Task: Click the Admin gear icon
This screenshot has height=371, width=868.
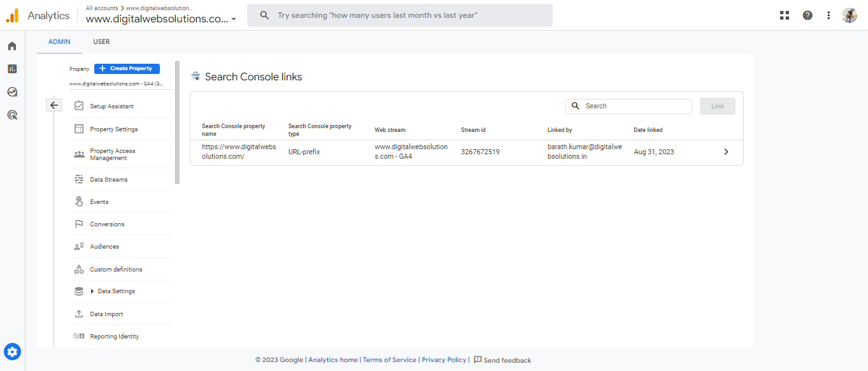Action: (x=13, y=351)
